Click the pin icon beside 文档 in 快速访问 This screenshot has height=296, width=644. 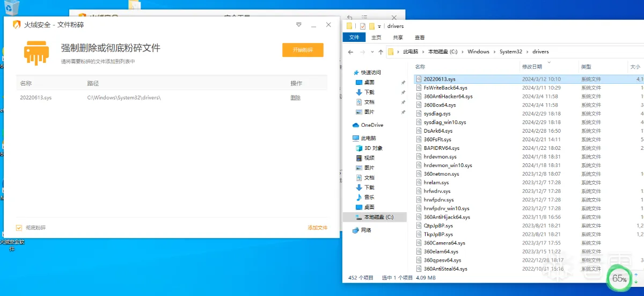coord(403,102)
